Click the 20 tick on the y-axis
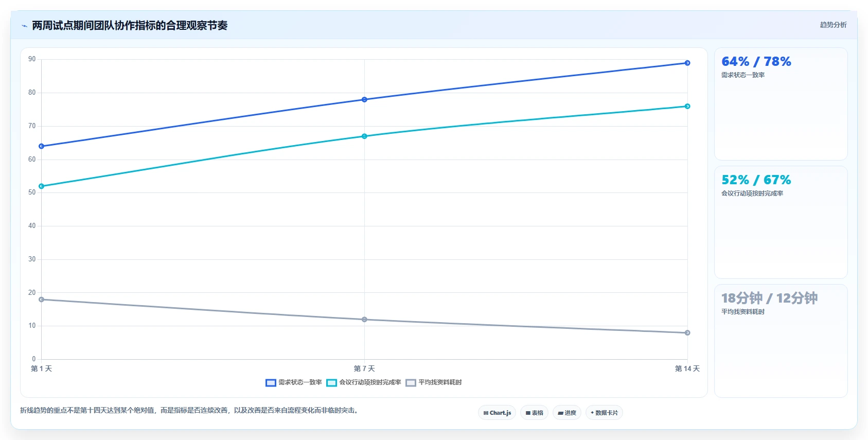This screenshot has height=440, width=868. point(32,293)
